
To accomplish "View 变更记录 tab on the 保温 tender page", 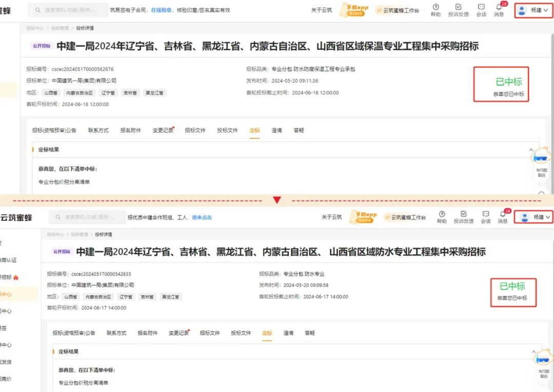I will (x=163, y=131).
